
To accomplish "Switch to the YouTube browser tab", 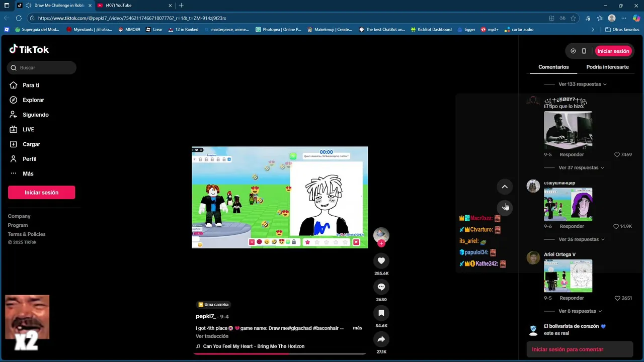I will pyautogui.click(x=133, y=5).
